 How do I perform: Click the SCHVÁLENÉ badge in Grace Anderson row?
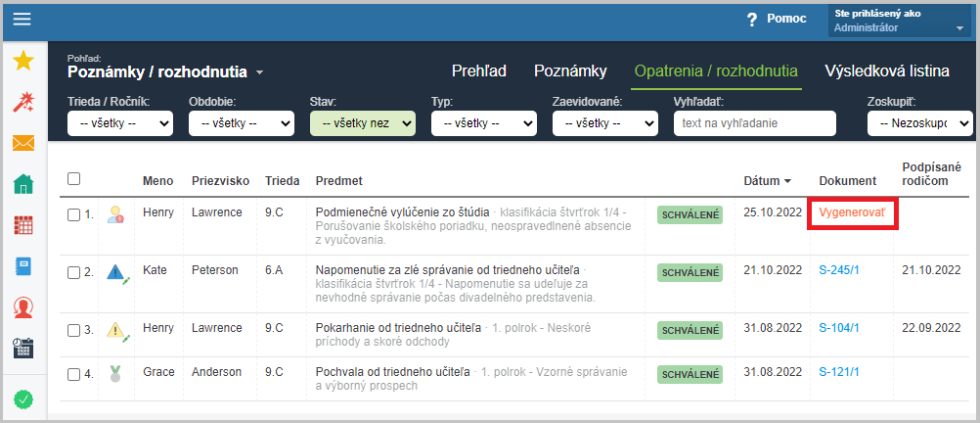690,375
